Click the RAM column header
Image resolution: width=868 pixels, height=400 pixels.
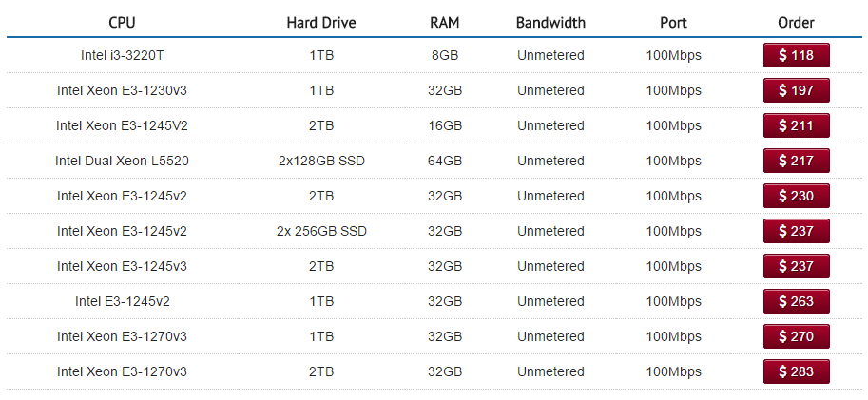(x=445, y=23)
